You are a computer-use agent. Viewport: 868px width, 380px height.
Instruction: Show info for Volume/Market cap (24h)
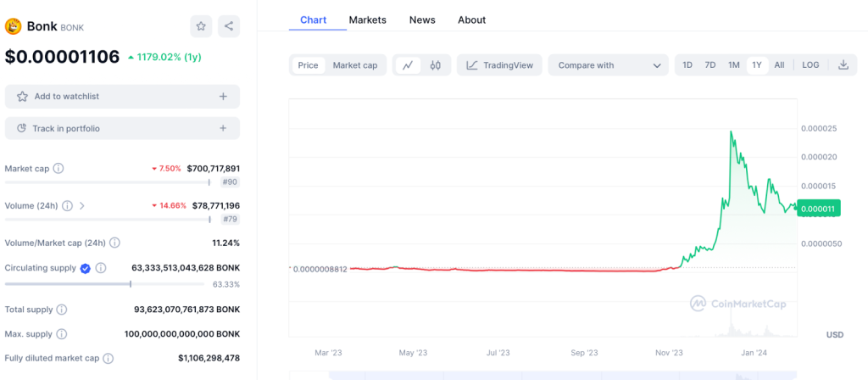point(114,243)
